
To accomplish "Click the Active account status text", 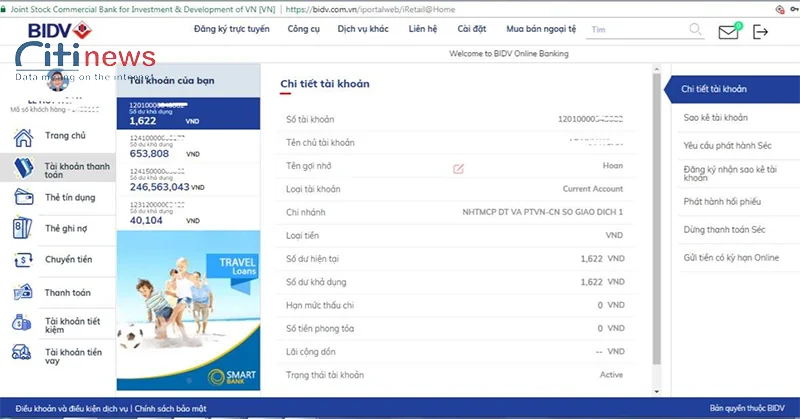I will pos(611,375).
